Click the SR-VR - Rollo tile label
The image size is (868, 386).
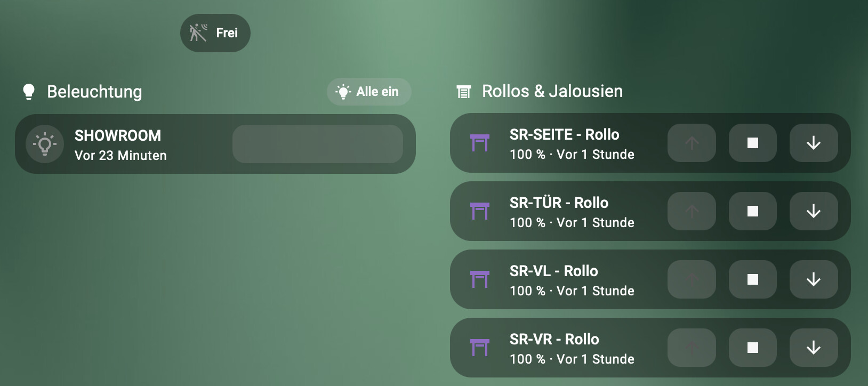pos(554,339)
